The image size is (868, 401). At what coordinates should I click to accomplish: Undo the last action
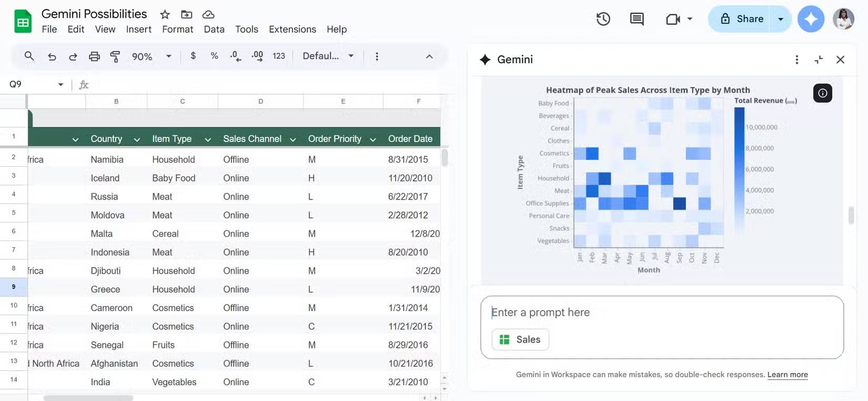(x=52, y=56)
